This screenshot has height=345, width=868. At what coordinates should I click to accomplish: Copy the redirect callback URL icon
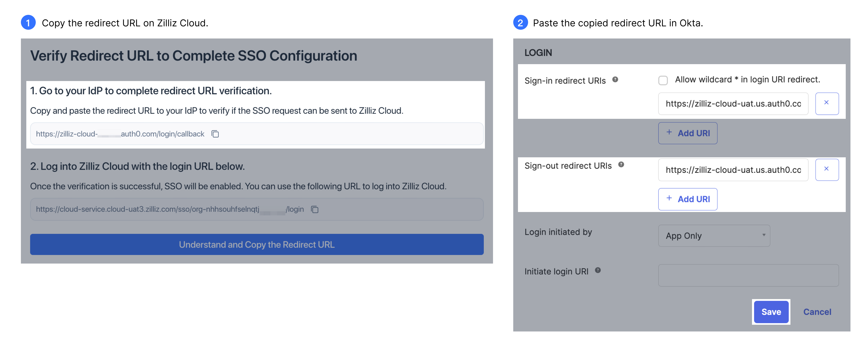(x=215, y=134)
